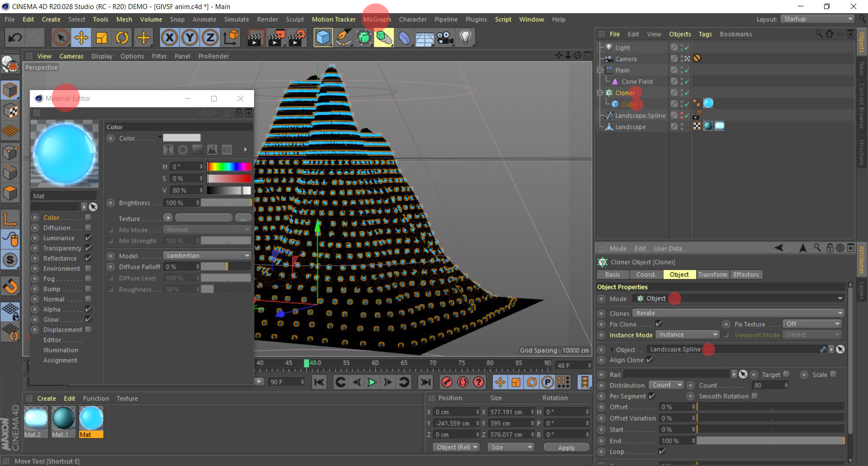Activate the Move tool in toolbar
Viewport: 868px width, 466px height.
(81, 38)
